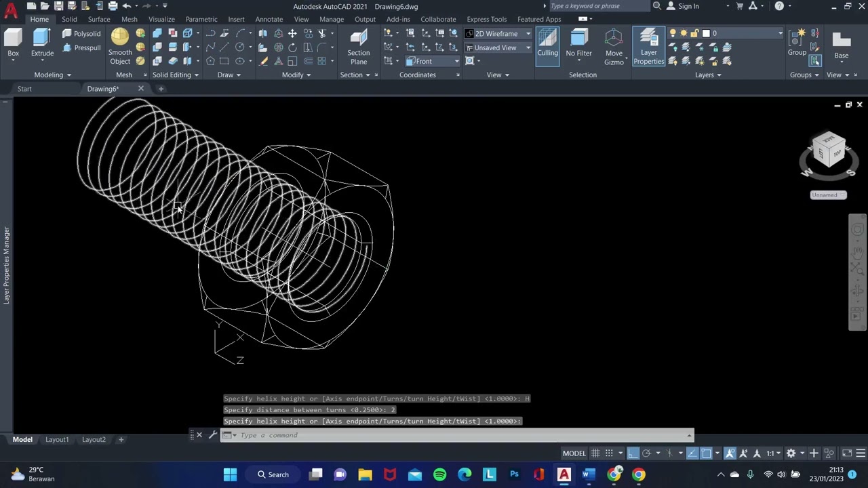The width and height of the screenshot is (868, 488).
Task: Click the Sign In button
Action: pos(683,6)
